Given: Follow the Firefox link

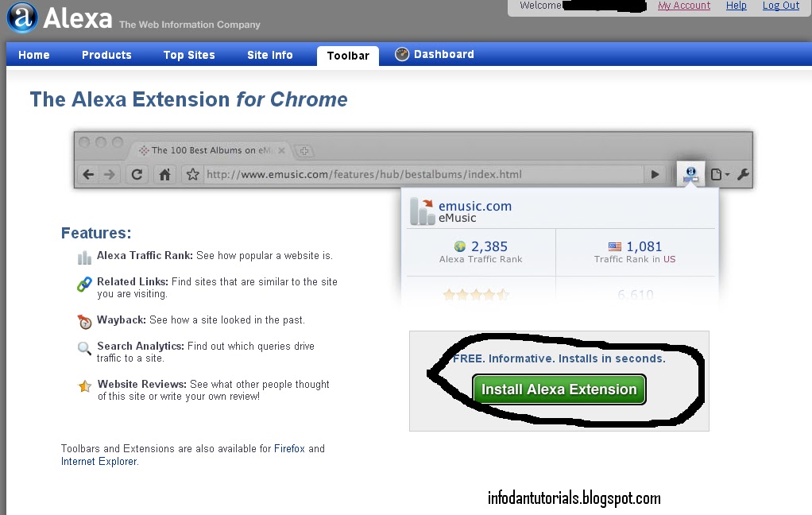Looking at the screenshot, I should coord(289,449).
